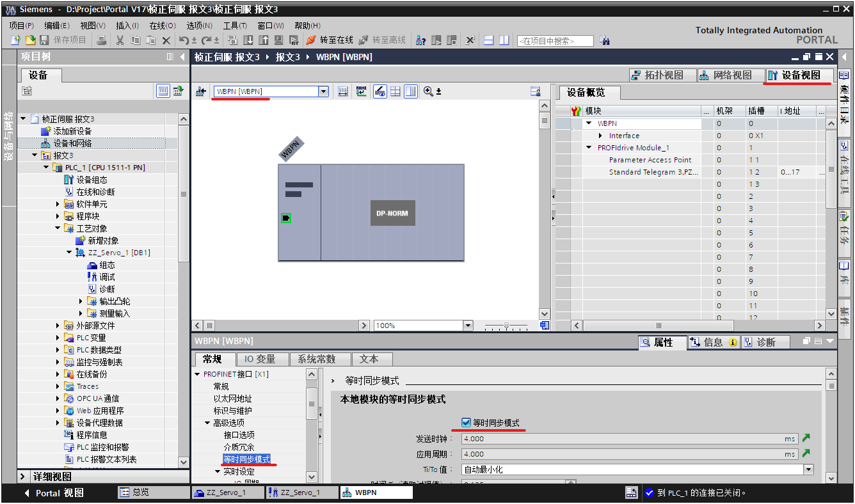
Task: Switch to Portal 视图
Action: point(54,493)
